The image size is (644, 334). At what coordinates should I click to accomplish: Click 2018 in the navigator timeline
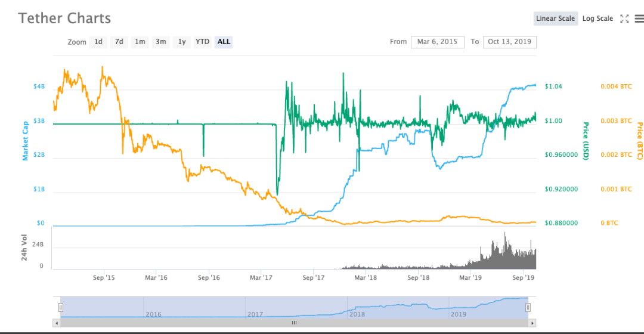(x=357, y=314)
